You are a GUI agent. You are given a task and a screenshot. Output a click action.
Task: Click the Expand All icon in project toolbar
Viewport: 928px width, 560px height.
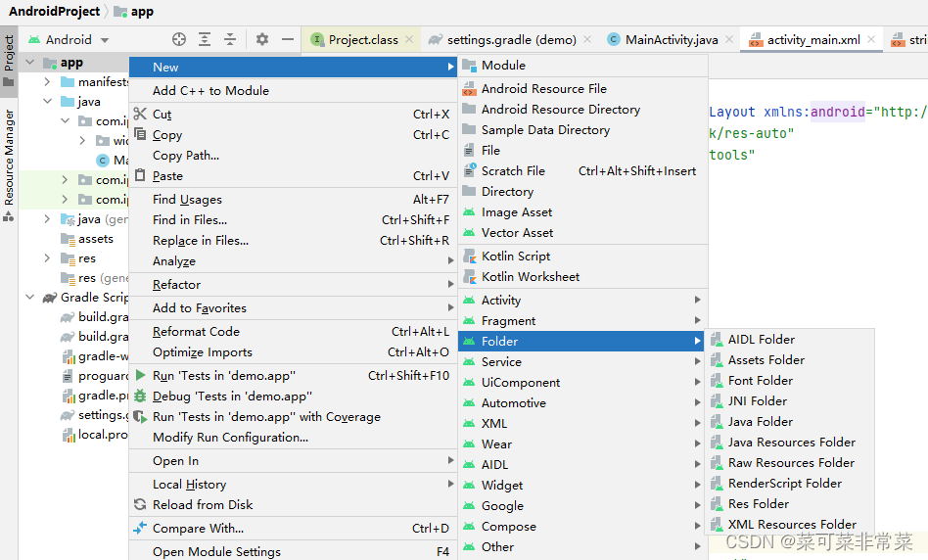point(205,40)
